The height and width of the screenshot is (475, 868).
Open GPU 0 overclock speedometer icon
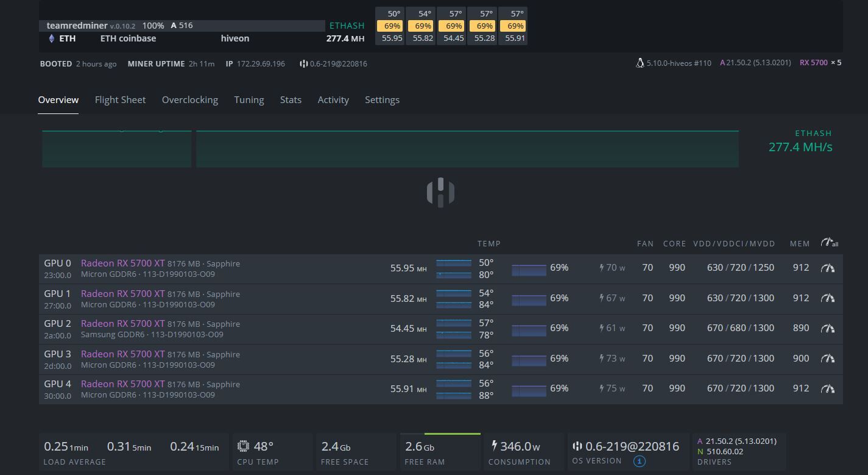click(828, 268)
